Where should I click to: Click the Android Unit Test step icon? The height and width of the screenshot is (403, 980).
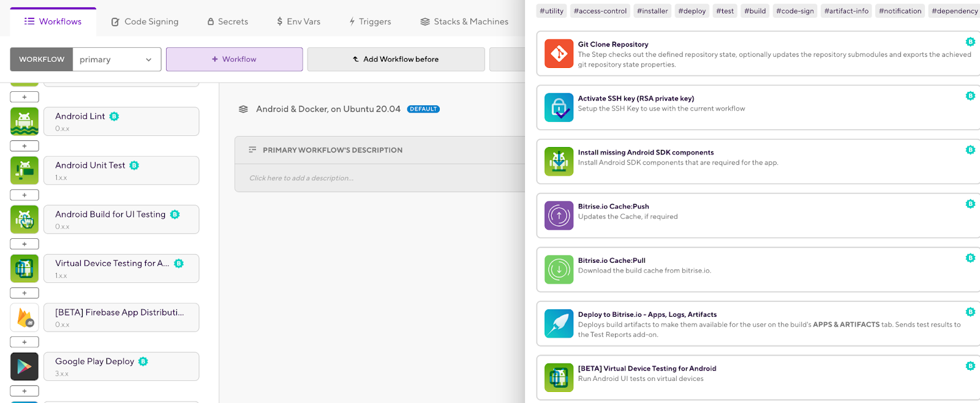(24, 170)
